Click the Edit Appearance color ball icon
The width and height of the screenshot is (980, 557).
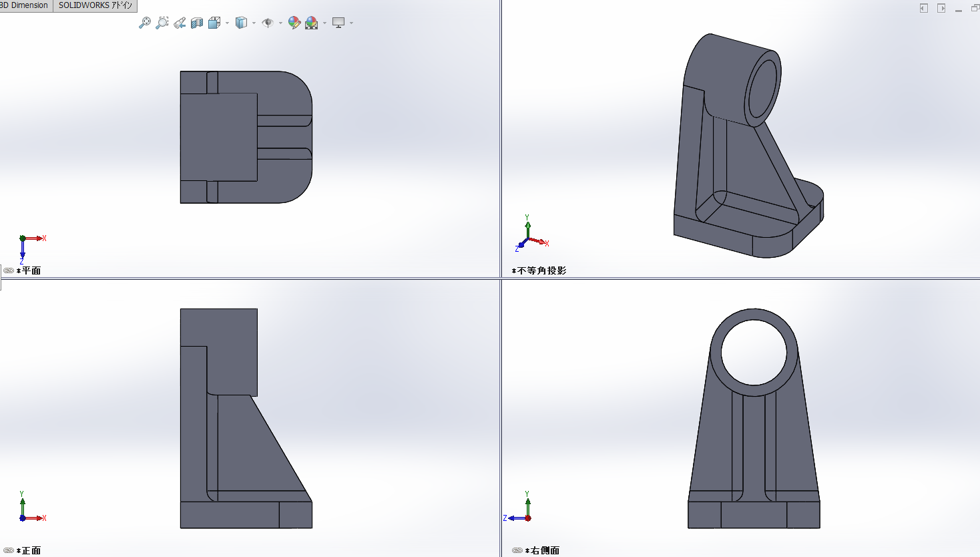pyautogui.click(x=294, y=23)
